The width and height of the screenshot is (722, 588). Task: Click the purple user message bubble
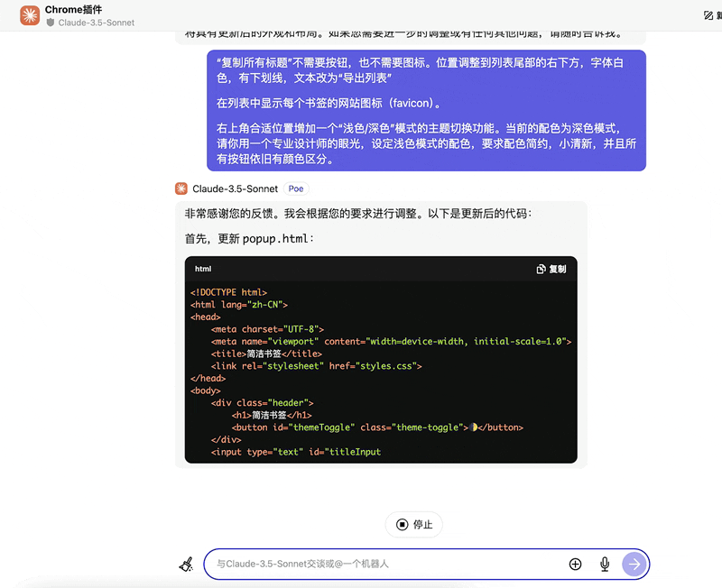(x=426, y=110)
